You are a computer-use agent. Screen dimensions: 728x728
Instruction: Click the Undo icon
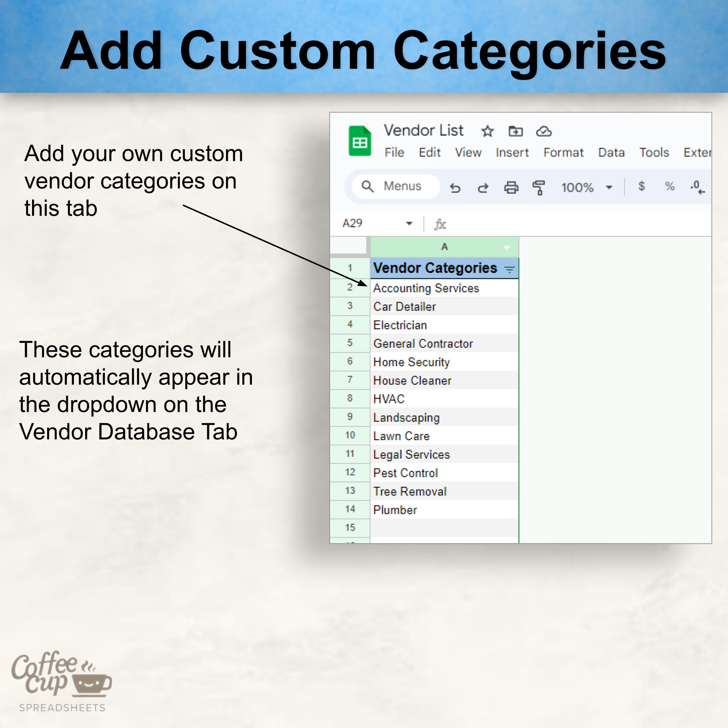click(456, 187)
